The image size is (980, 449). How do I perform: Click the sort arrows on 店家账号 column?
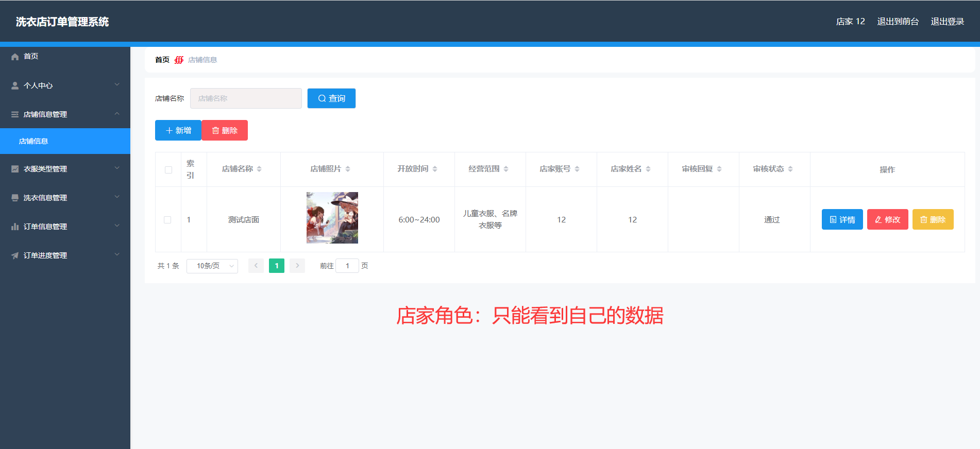coord(577,169)
